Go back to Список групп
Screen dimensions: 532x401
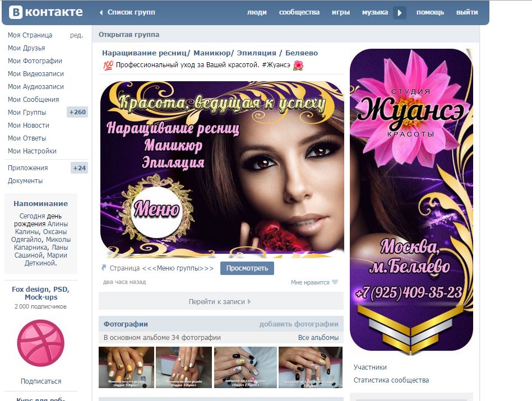(x=127, y=12)
